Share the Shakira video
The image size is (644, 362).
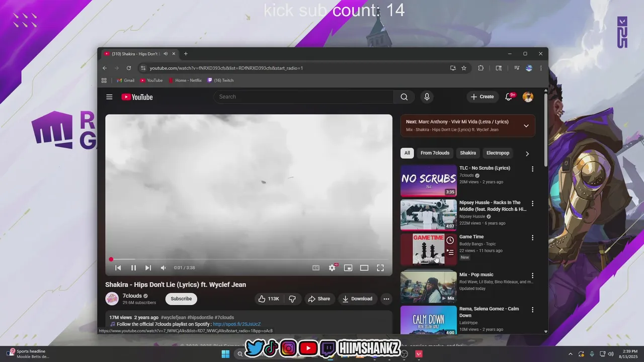[x=319, y=299]
